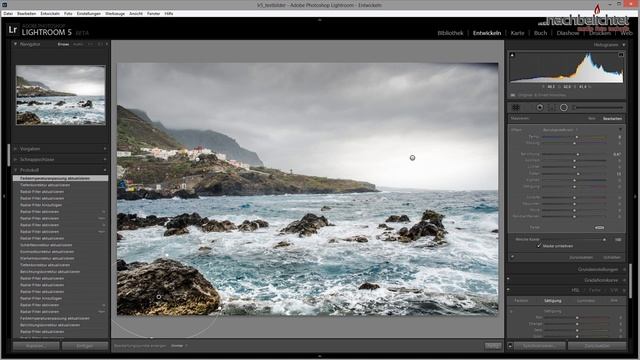The image size is (640, 360).
Task: Select the HSL targeted adjustment tool
Action: [x=511, y=311]
